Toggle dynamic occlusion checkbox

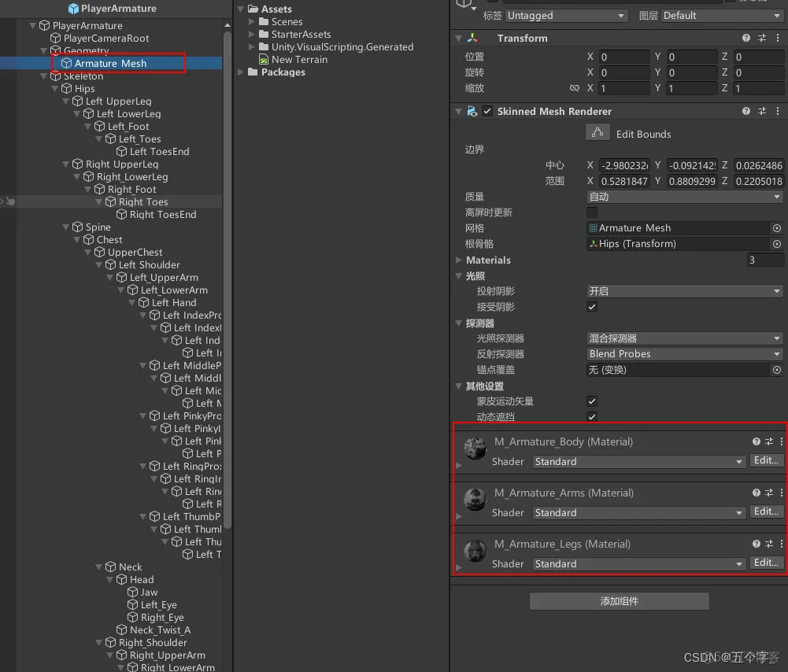coord(592,417)
